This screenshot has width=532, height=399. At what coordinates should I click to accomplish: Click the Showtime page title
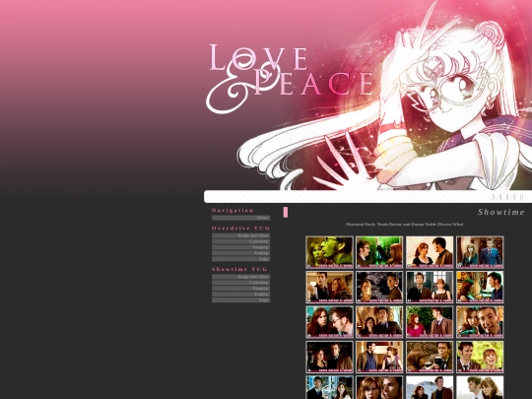pyautogui.click(x=501, y=212)
